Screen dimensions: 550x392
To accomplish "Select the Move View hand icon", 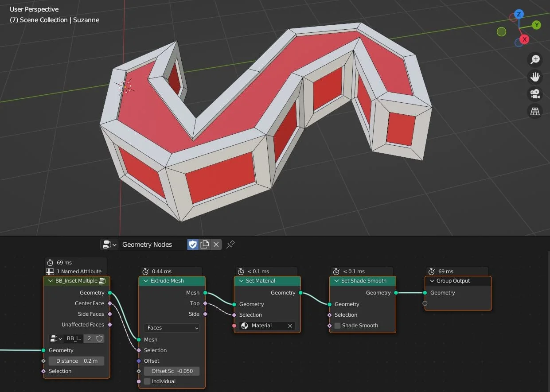I will [x=535, y=77].
